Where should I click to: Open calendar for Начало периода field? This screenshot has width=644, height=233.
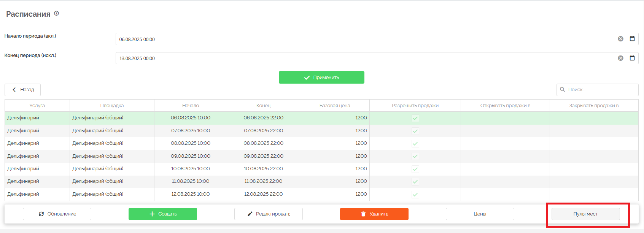click(x=632, y=39)
